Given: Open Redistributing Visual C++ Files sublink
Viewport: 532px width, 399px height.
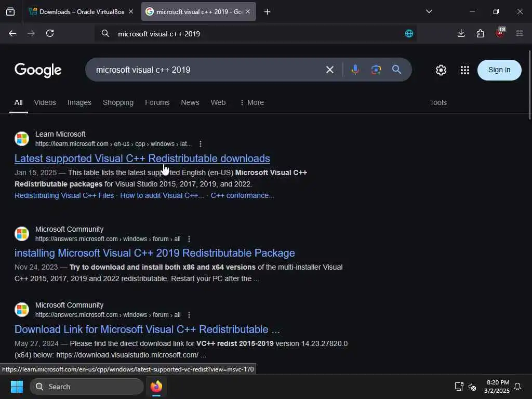Looking at the screenshot, I should pyautogui.click(x=64, y=195).
